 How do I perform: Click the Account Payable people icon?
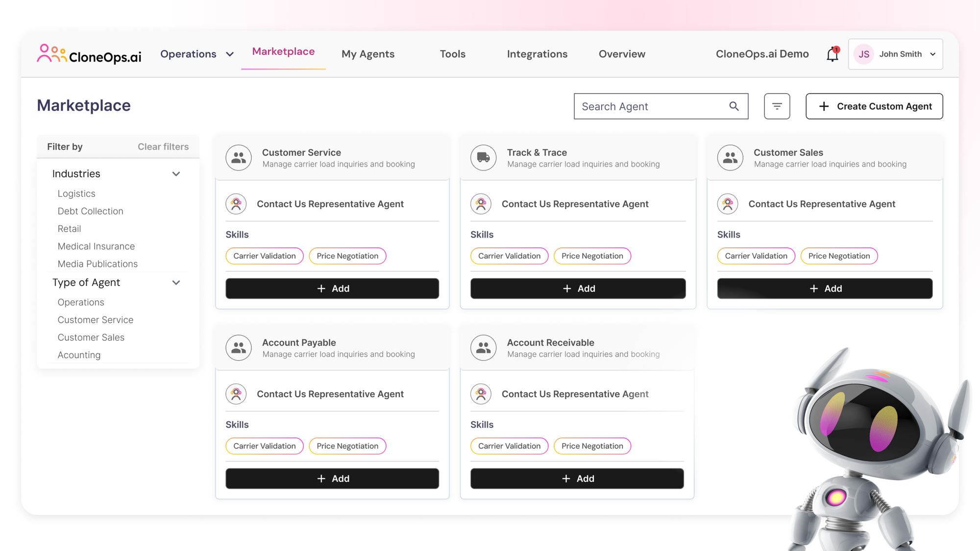point(239,348)
